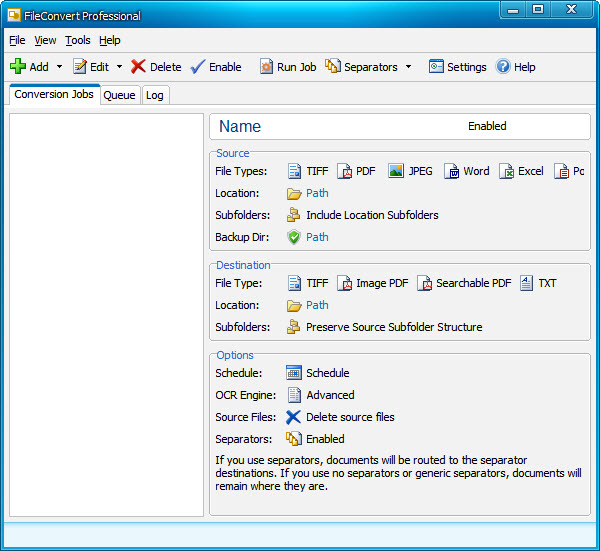Open the Tools menu
Image resolution: width=600 pixels, height=551 pixels.
click(x=78, y=40)
